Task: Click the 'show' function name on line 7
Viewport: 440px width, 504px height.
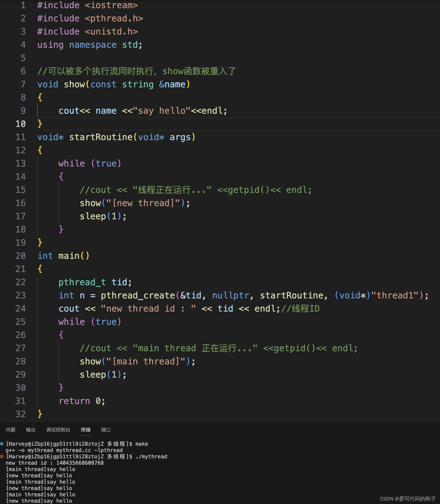Action: tap(74, 84)
